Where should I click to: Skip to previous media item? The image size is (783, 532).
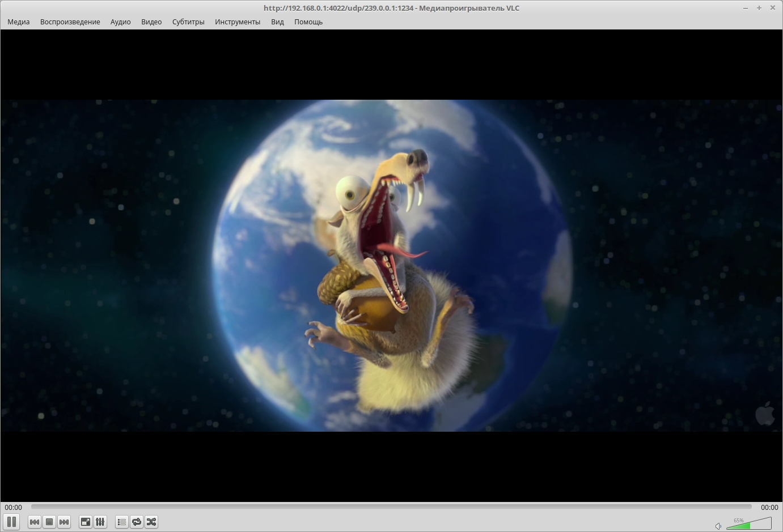35,522
